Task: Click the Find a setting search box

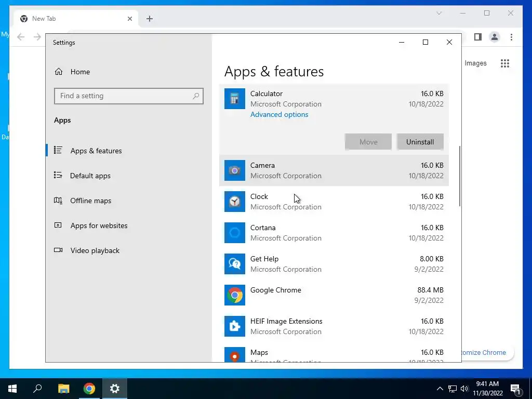Action: tap(129, 96)
